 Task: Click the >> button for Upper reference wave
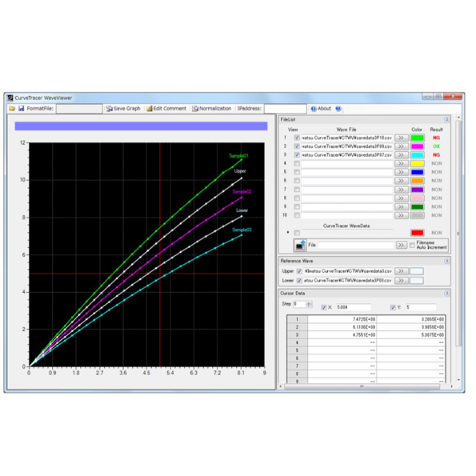coord(402,271)
